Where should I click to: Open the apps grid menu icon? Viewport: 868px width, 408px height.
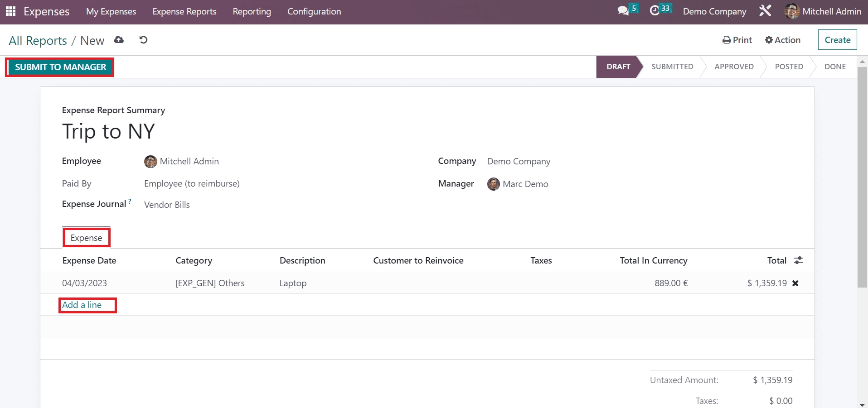tap(10, 11)
